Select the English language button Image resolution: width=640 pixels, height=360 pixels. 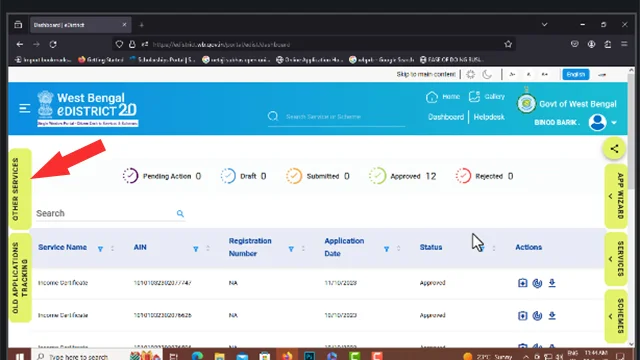tap(576, 74)
